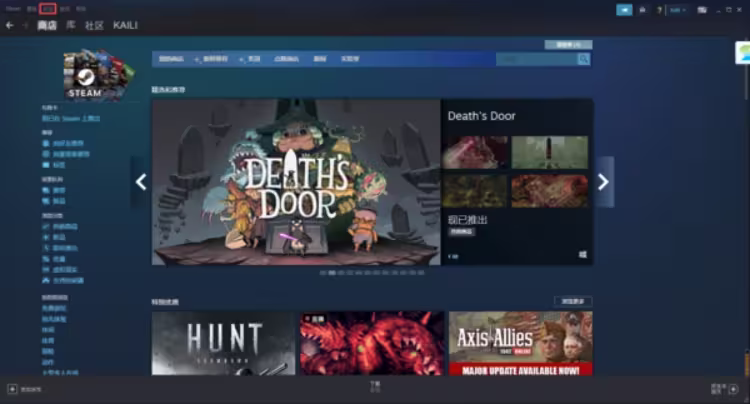Screen dimensions: 750x404
Task: Focus the store search input field
Action: (536, 59)
